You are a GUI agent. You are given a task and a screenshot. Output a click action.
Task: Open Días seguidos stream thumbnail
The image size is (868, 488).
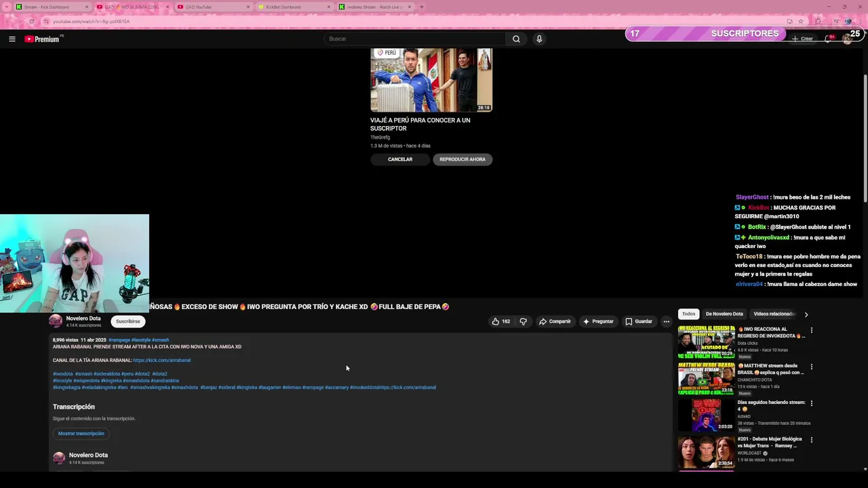[x=706, y=415]
